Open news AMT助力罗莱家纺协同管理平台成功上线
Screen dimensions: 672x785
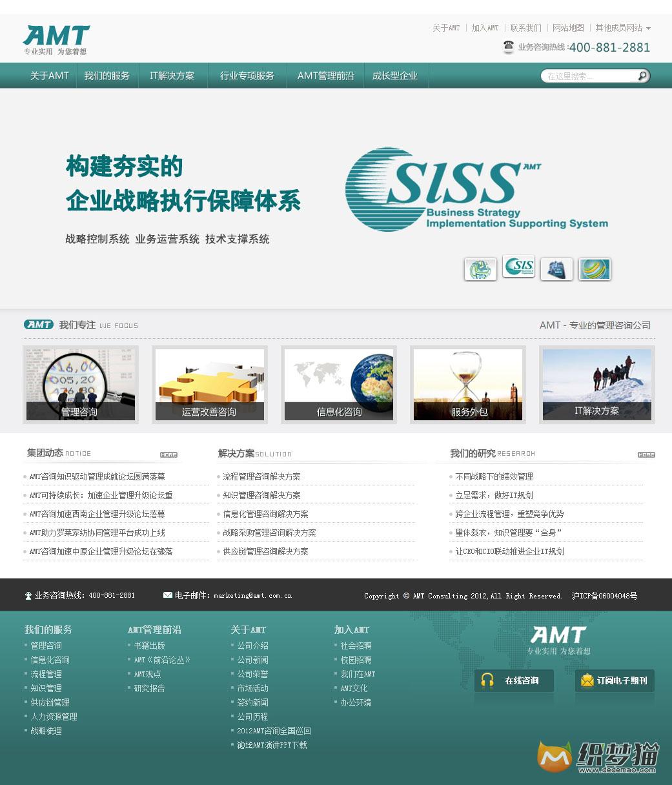tap(97, 533)
